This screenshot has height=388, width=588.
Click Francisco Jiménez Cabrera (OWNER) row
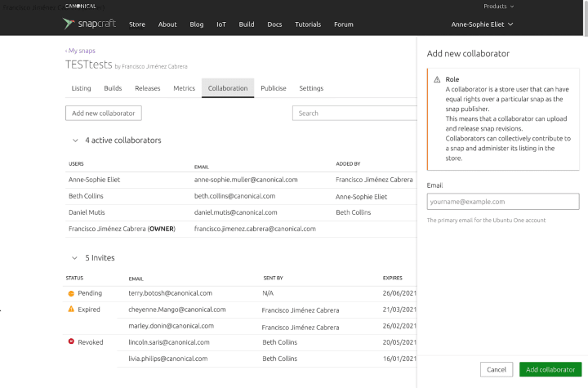(241, 229)
